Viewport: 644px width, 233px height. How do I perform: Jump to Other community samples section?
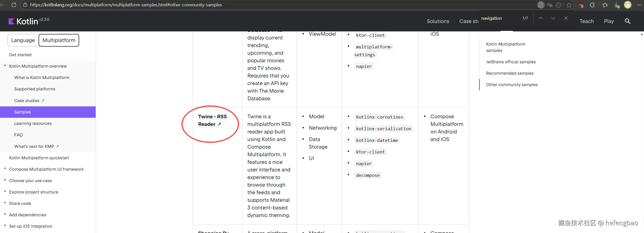point(512,85)
